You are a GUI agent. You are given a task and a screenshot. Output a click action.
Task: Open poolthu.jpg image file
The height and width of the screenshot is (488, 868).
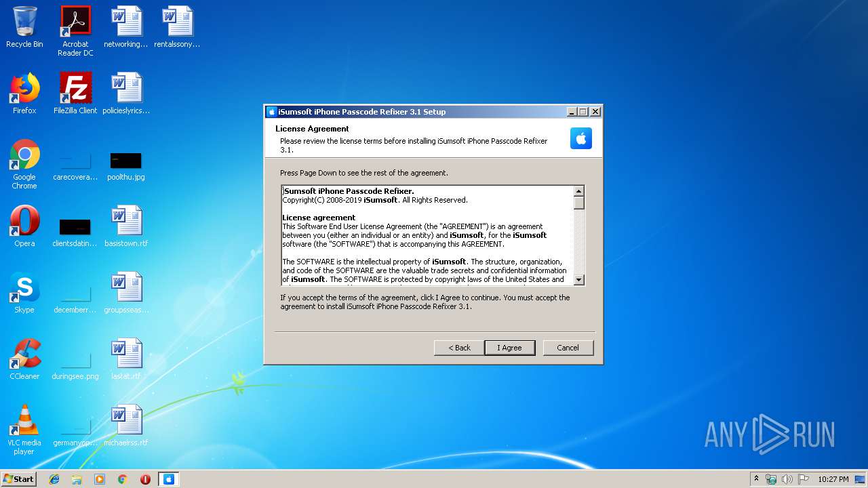point(126,166)
